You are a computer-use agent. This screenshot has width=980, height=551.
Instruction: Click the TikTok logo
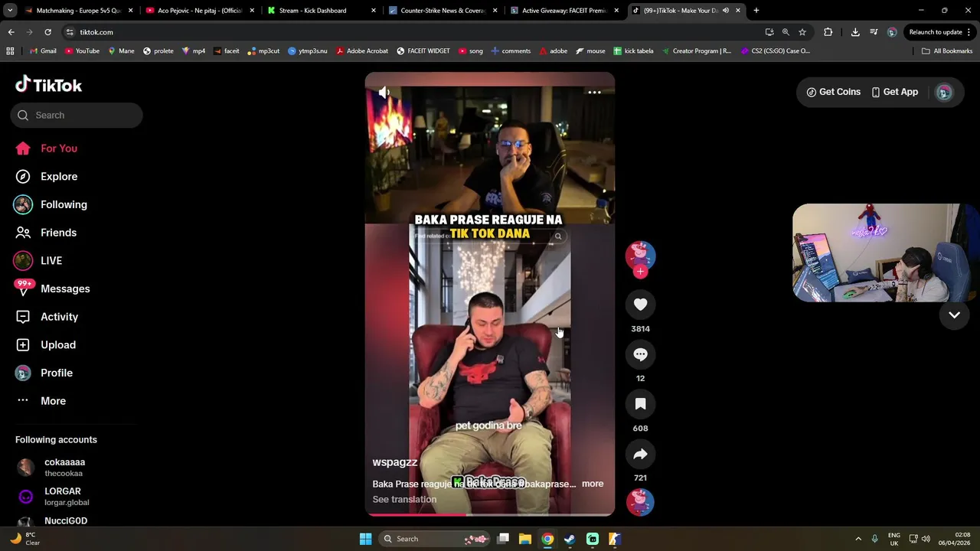48,84
